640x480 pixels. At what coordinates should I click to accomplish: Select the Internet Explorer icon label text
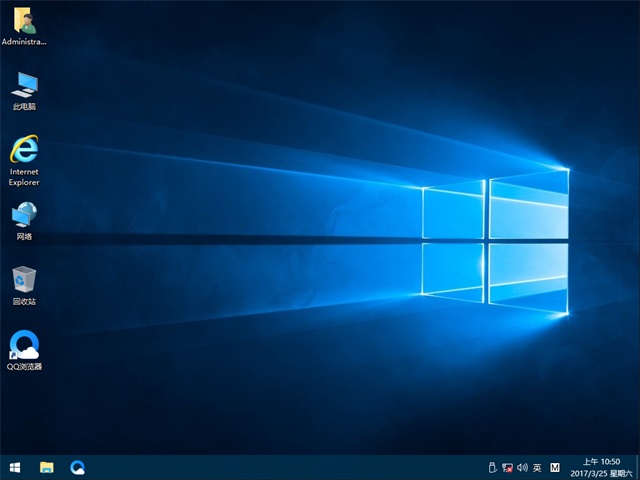[x=24, y=177]
